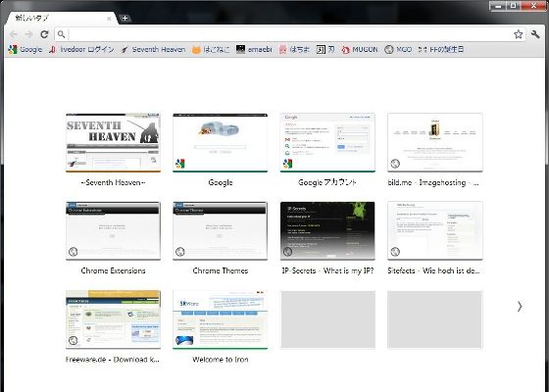Open the Google page thumbnail

pos(221,142)
